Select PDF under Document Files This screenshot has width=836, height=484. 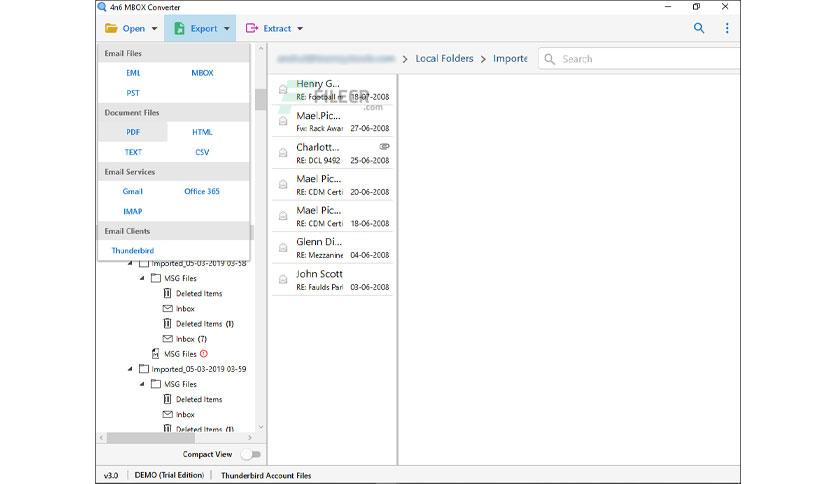(x=133, y=132)
